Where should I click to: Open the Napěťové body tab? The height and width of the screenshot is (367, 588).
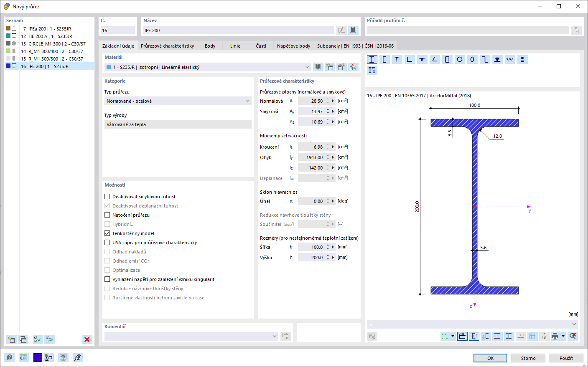point(293,46)
